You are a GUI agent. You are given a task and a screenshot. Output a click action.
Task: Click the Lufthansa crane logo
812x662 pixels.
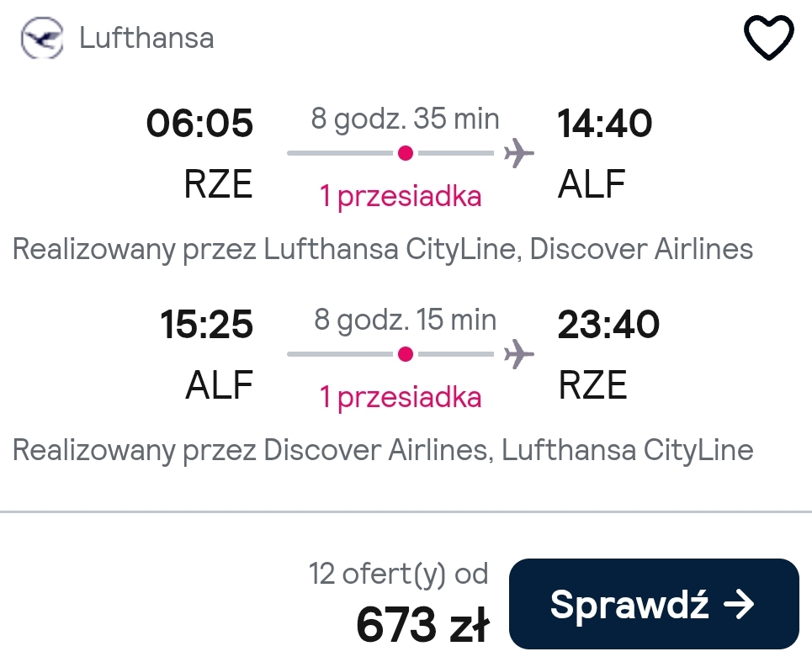[42, 38]
